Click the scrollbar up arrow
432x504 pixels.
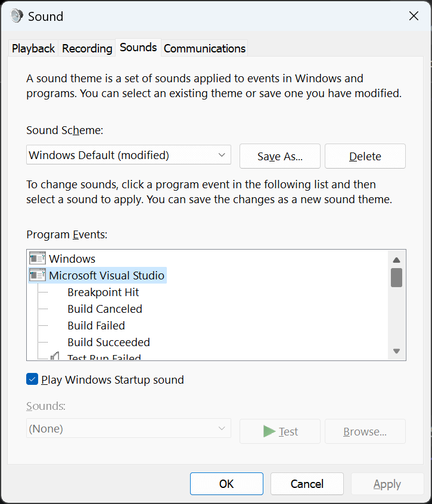click(x=396, y=259)
